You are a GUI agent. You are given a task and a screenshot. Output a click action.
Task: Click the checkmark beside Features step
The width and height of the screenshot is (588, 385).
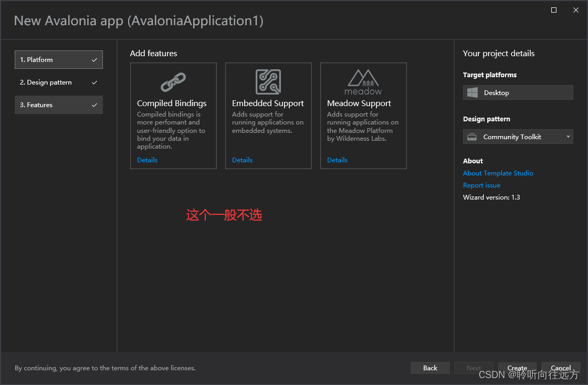(94, 105)
